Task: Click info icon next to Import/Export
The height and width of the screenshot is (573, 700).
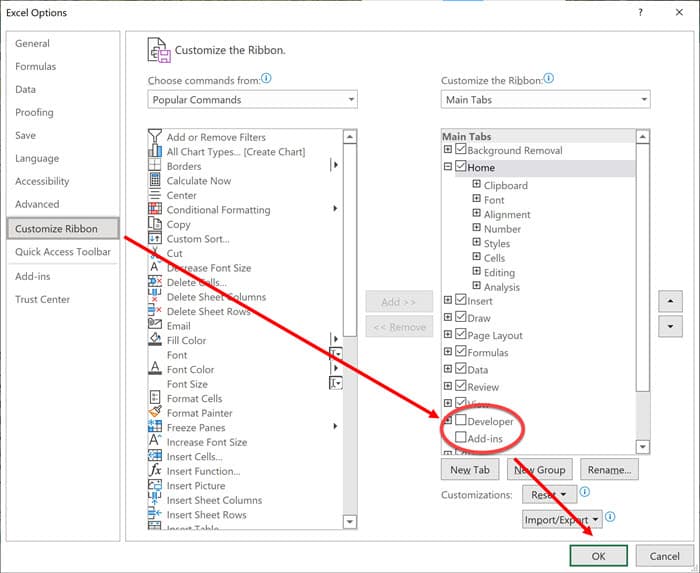Action: tap(610, 517)
